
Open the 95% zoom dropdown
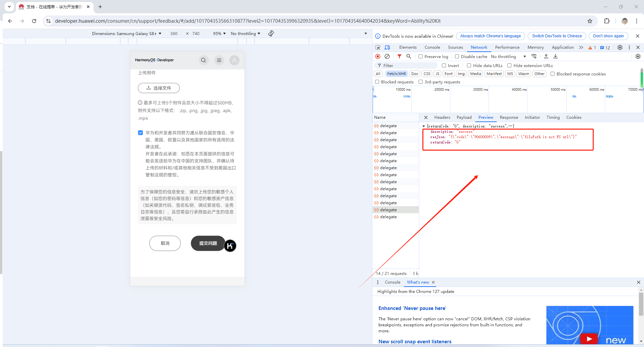point(219,33)
